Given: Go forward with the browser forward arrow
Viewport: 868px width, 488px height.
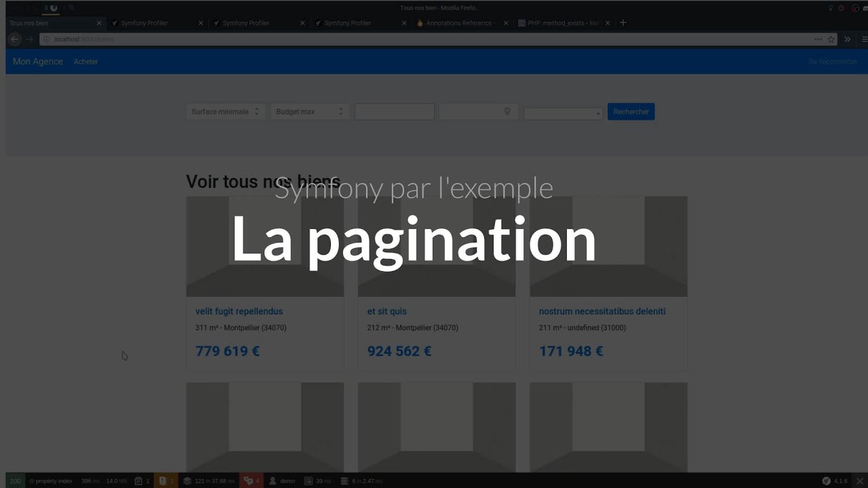Looking at the screenshot, I should coord(29,39).
